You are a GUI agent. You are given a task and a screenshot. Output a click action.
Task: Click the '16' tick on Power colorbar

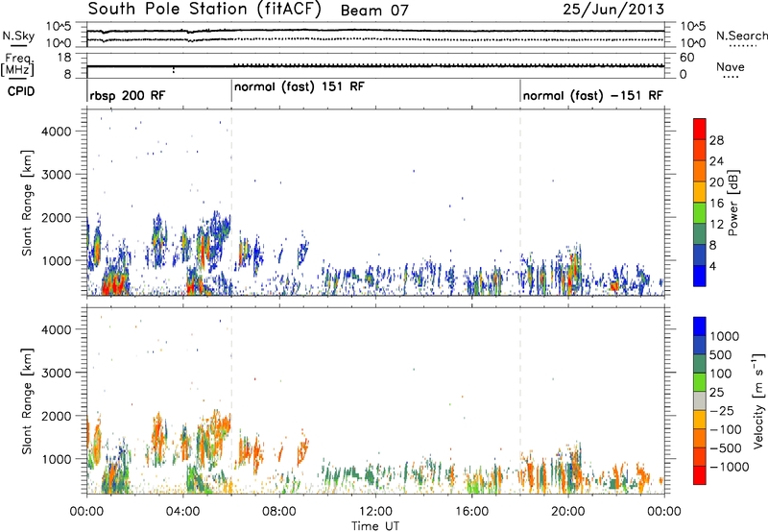tap(716, 204)
